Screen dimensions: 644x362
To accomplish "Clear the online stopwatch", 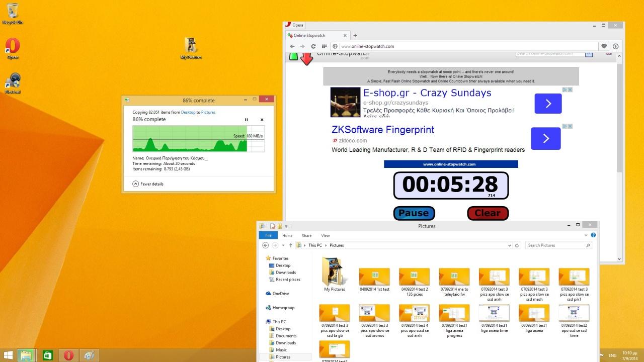I will pyautogui.click(x=488, y=213).
